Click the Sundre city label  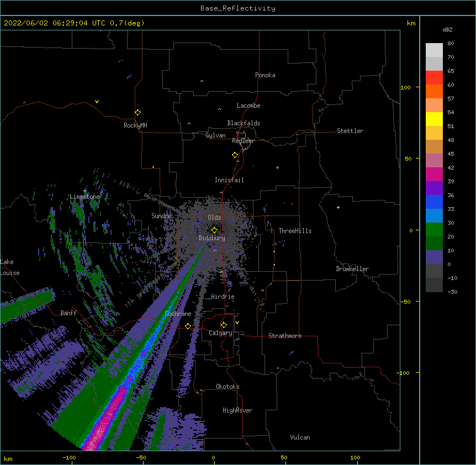(x=161, y=216)
